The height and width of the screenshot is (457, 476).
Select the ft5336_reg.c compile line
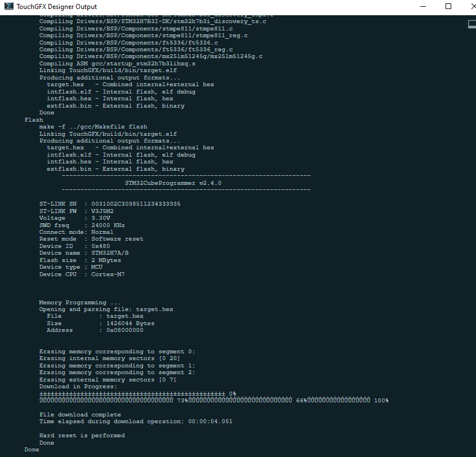coord(136,50)
